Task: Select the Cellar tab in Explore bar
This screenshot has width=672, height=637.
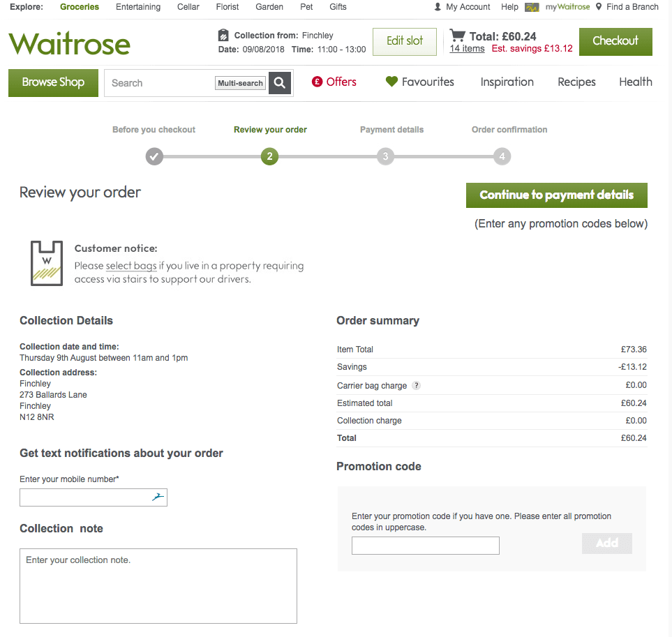Action: coord(188,7)
